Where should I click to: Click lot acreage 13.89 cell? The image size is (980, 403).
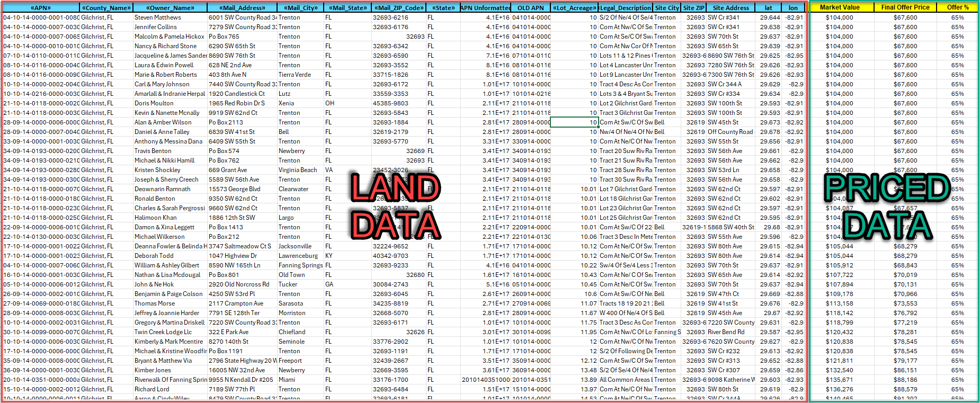point(574,380)
